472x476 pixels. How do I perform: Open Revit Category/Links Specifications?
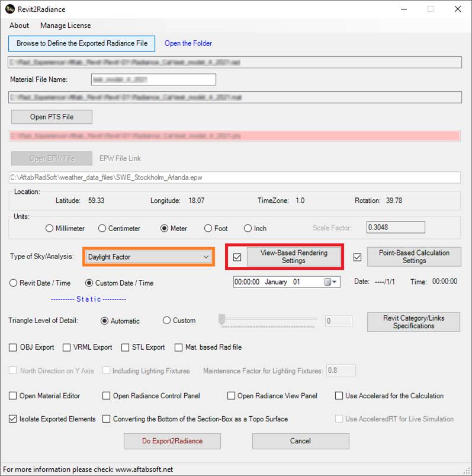413,322
